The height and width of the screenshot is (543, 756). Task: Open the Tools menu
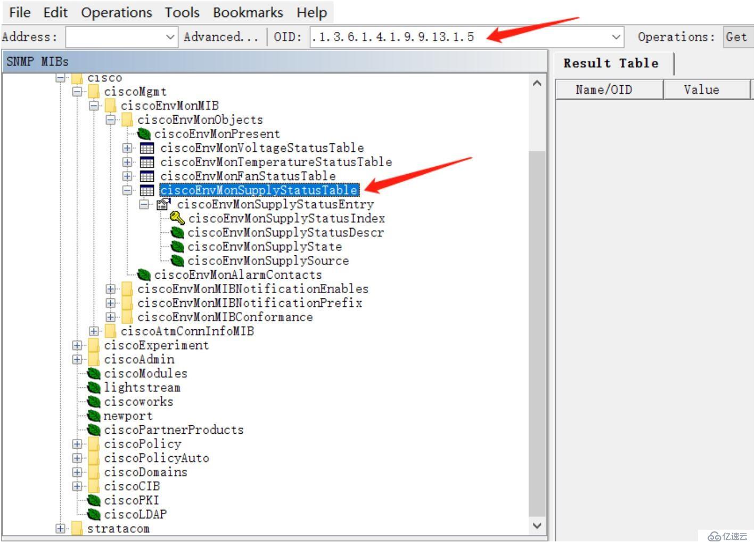click(x=182, y=12)
